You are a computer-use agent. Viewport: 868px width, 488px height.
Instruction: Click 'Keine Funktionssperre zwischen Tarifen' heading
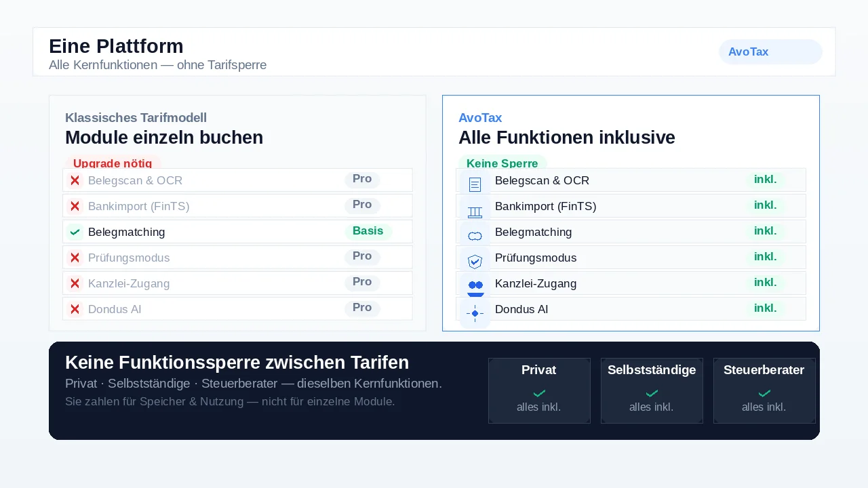[x=237, y=362]
